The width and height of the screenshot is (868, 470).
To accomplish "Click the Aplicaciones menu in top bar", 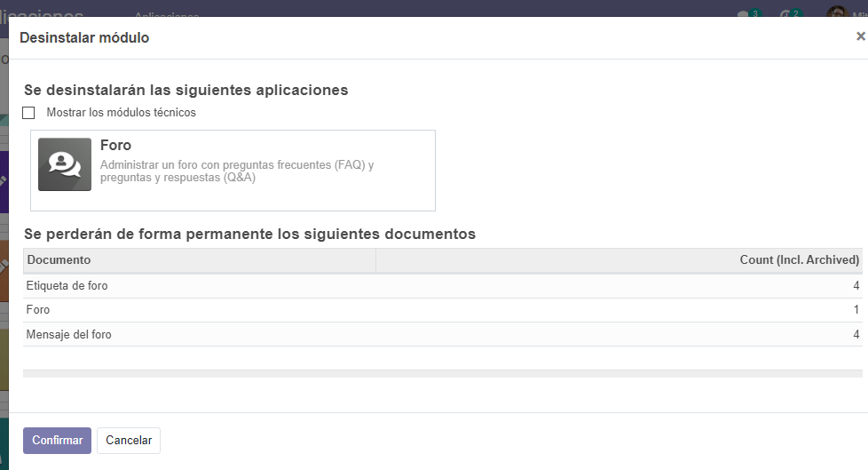I will [x=166, y=16].
